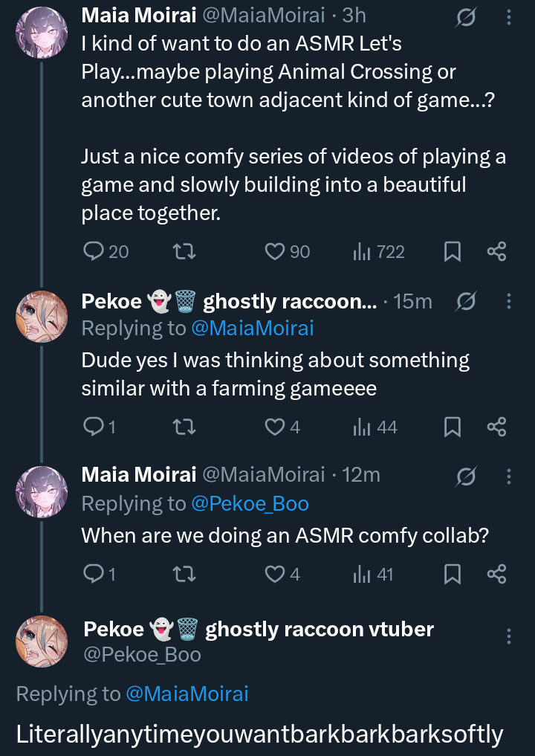Open more options on Maia's 12m reply
The height and width of the screenshot is (756, 535).
pyautogui.click(x=509, y=475)
